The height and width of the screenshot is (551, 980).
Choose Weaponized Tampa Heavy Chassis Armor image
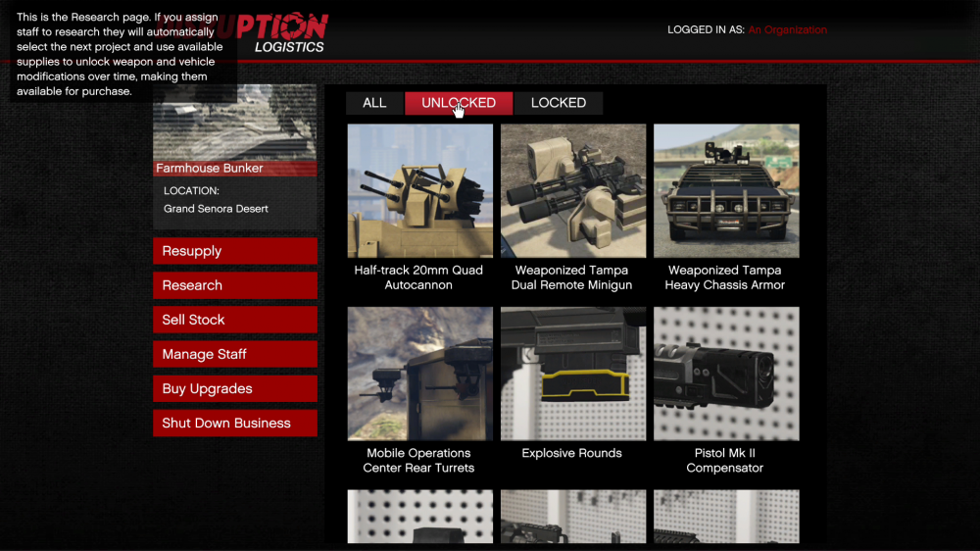pos(726,191)
